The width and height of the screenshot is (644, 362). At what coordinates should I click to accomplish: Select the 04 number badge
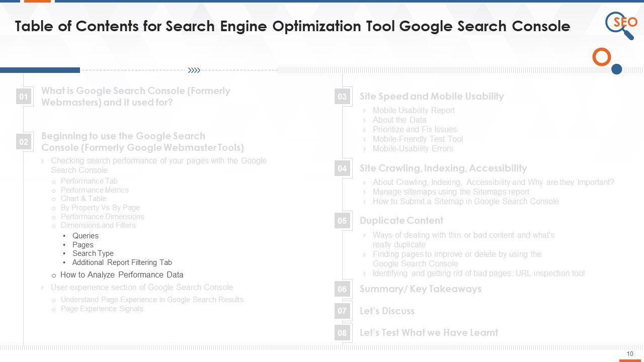tap(342, 168)
